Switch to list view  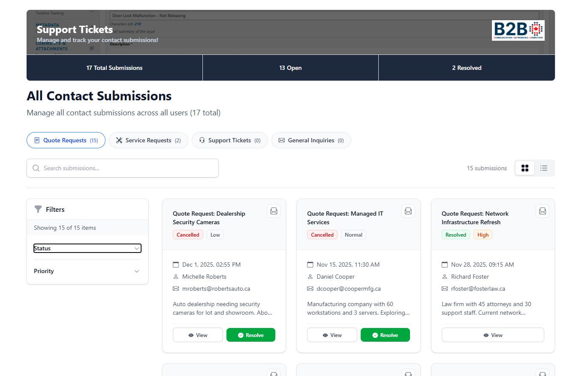point(544,168)
